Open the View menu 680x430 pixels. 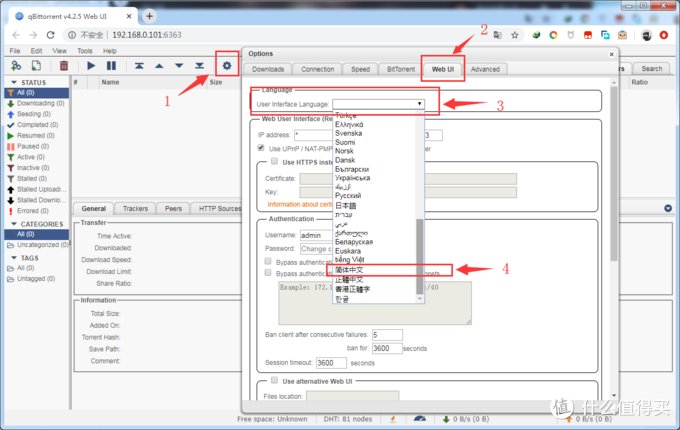pos(59,51)
